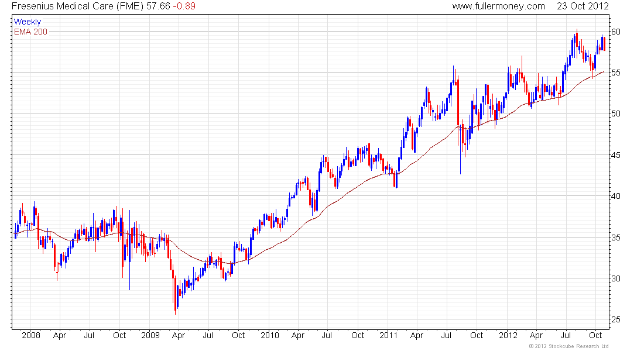Click the "Apr" label after 2009
Image resolution: width=644 pixels, height=351 pixels.
click(178, 335)
